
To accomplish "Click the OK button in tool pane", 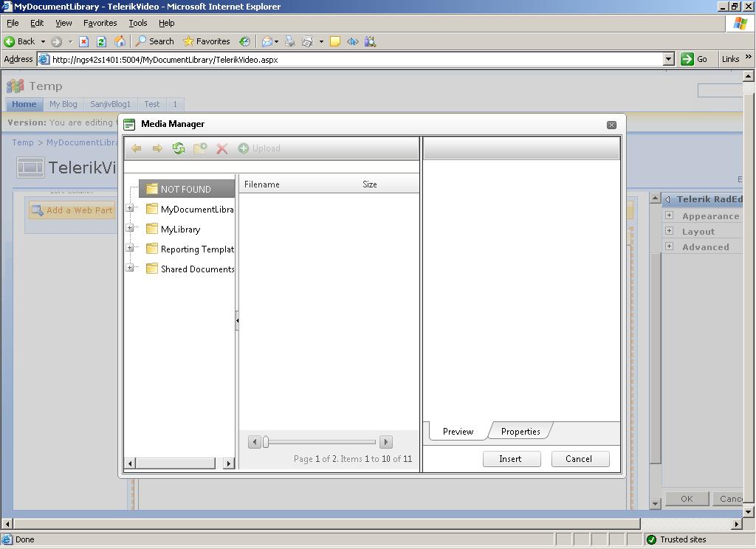I will click(x=687, y=499).
